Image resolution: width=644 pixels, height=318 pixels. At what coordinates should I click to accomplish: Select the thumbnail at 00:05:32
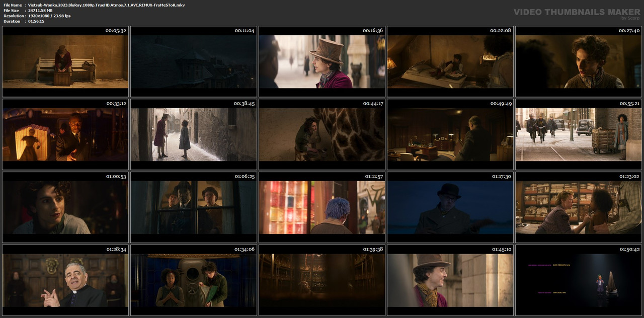tap(65, 62)
